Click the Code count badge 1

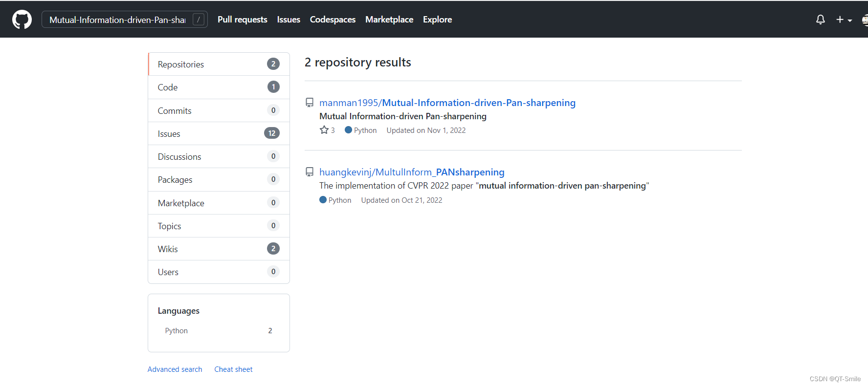click(273, 87)
